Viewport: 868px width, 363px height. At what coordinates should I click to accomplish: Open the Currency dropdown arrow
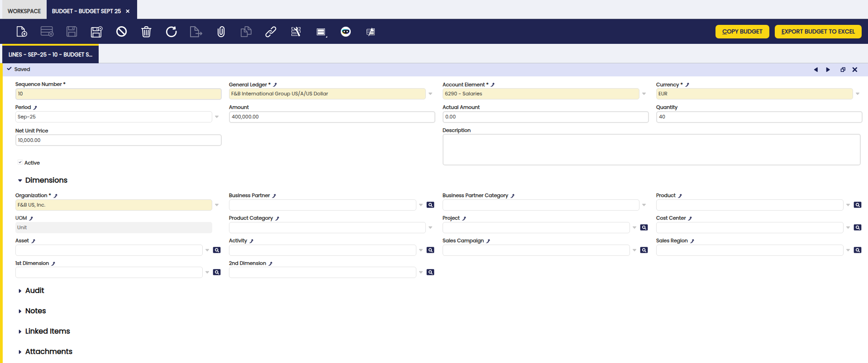pyautogui.click(x=857, y=94)
